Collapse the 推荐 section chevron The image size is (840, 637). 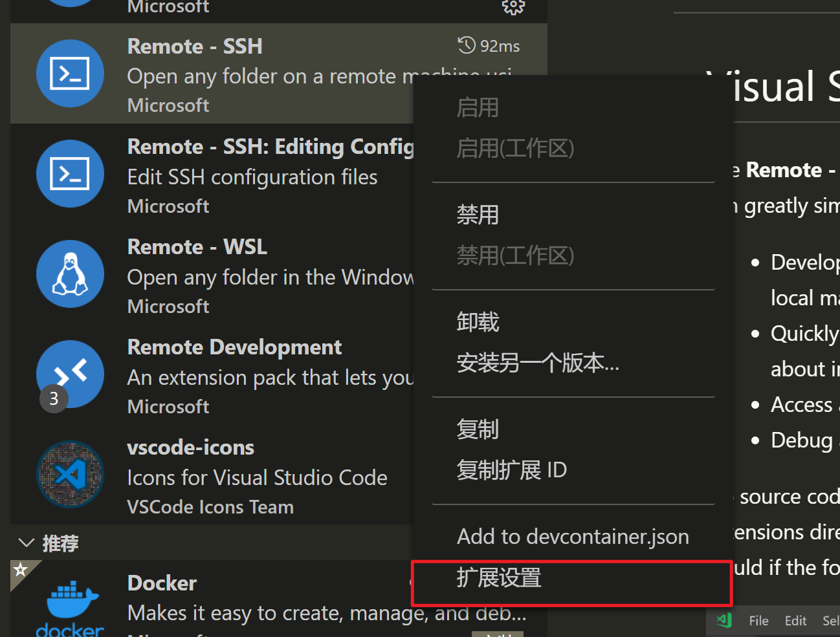tap(26, 543)
